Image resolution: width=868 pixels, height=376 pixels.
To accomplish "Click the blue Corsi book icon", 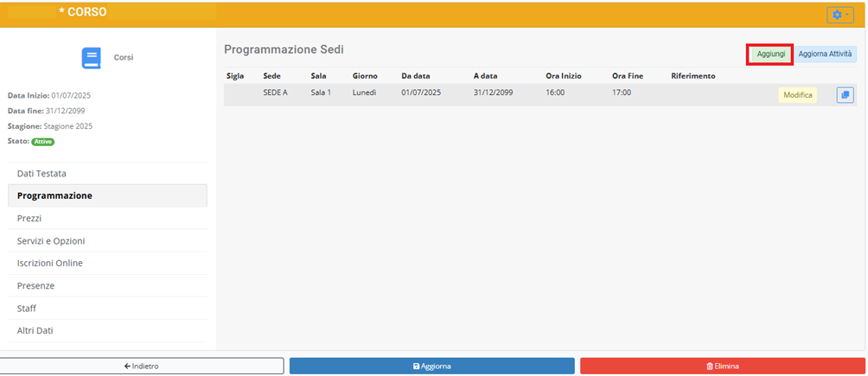I will (x=91, y=58).
